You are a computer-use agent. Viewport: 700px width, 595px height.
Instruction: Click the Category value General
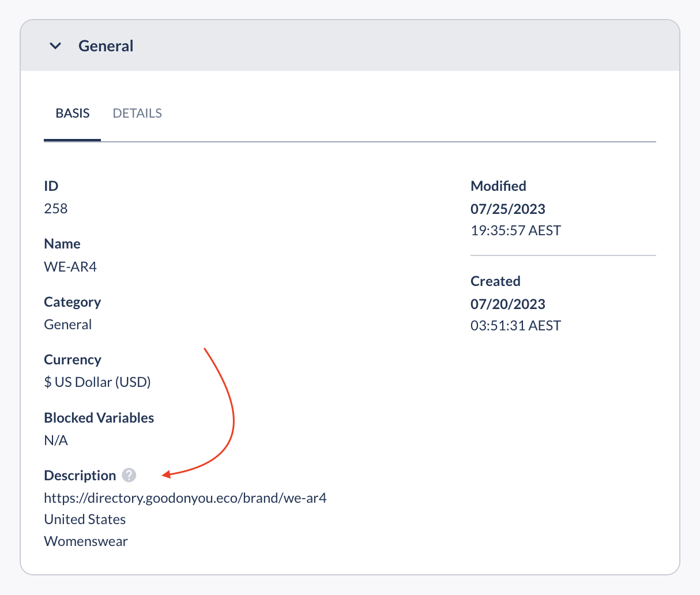point(68,325)
